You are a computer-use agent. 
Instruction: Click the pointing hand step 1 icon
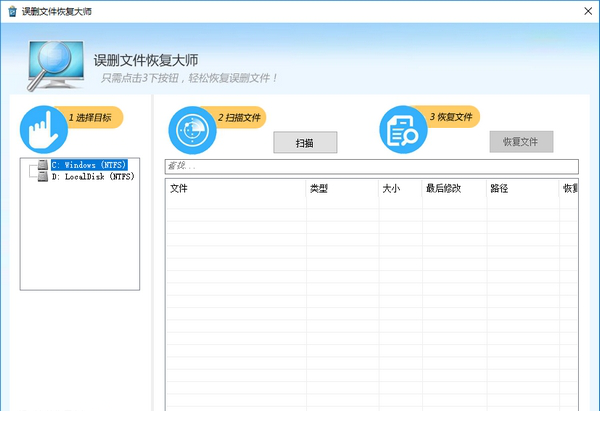[x=44, y=130]
